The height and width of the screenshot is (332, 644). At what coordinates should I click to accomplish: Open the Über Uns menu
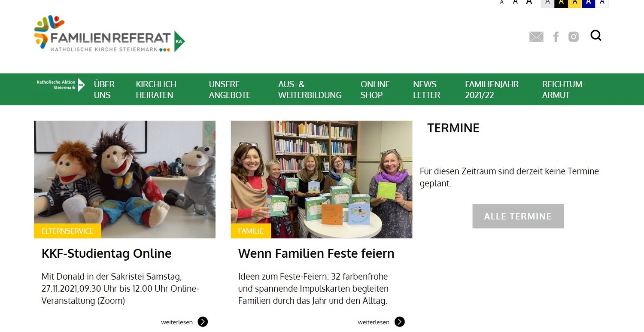click(x=104, y=89)
